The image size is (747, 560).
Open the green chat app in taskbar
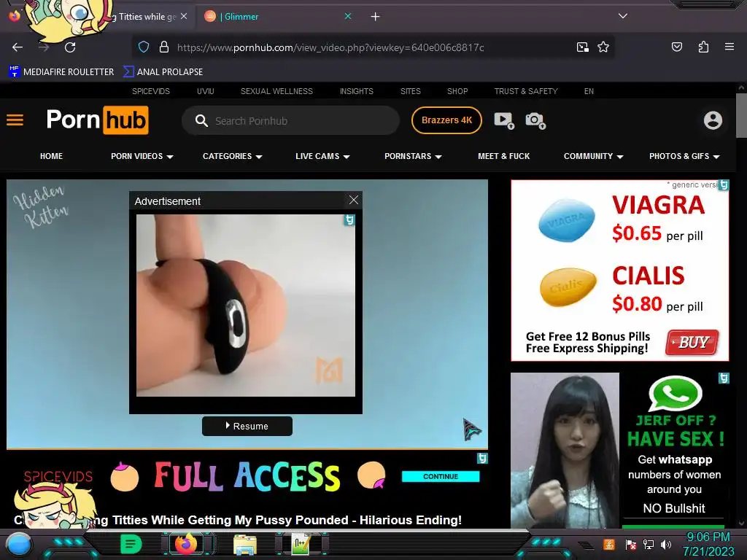click(131, 544)
